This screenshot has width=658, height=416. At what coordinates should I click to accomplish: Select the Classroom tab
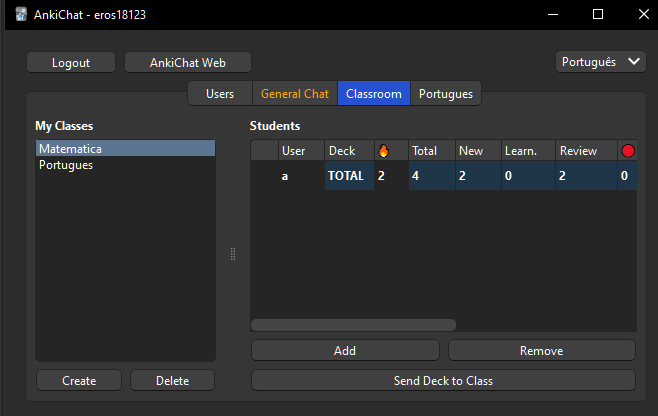(374, 94)
